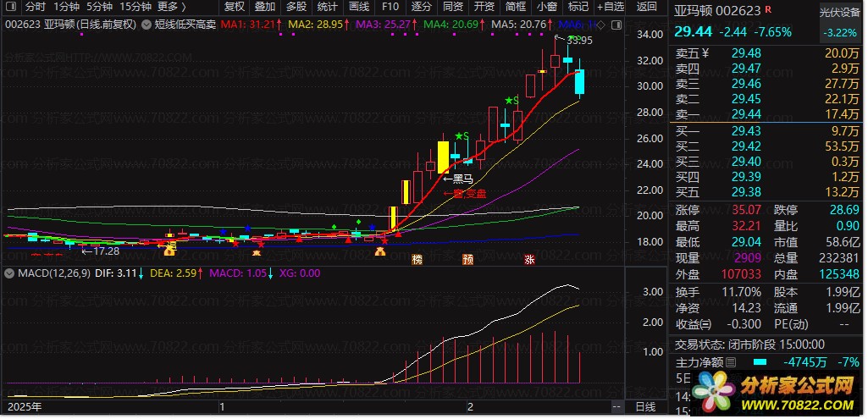The height and width of the screenshot is (419, 868).
Task: Click the 换手 value 11.70%
Action: click(x=741, y=292)
